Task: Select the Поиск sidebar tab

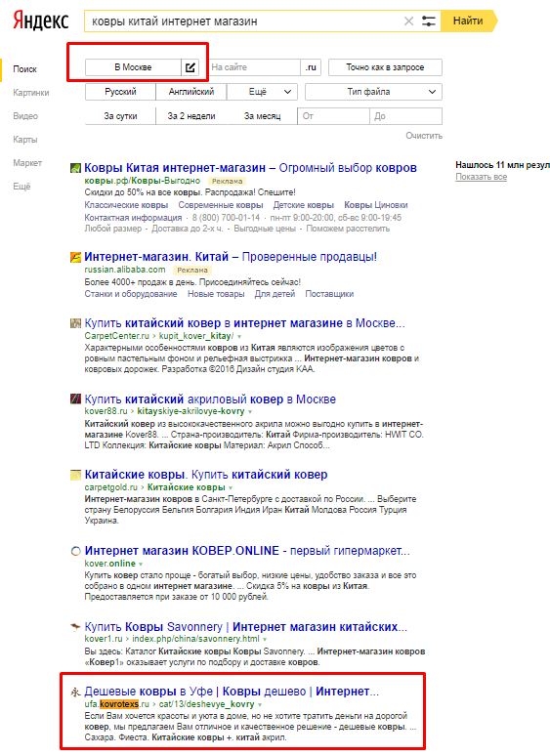Action: tap(24, 69)
